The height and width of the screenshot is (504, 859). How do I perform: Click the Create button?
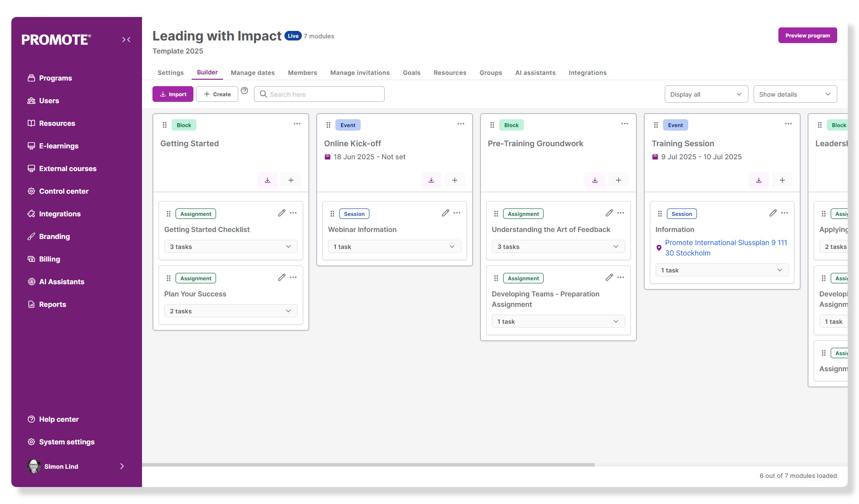(x=217, y=94)
